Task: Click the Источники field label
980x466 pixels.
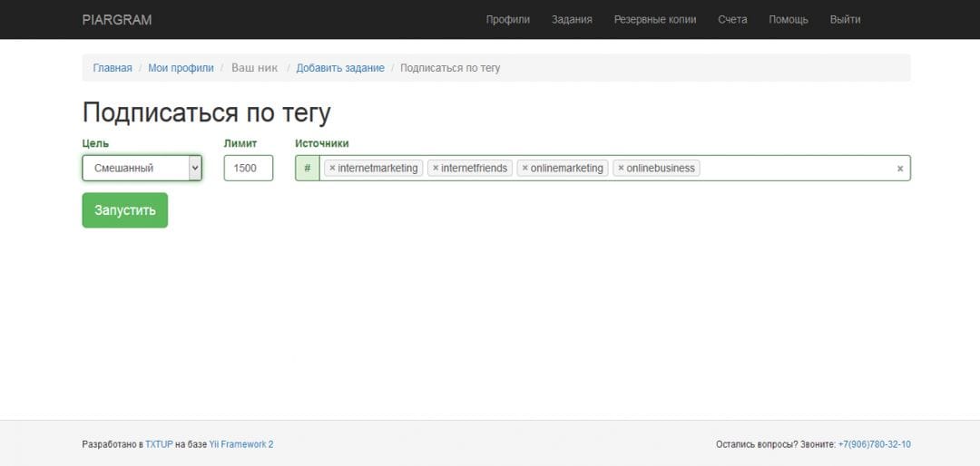Action: pyautogui.click(x=322, y=143)
